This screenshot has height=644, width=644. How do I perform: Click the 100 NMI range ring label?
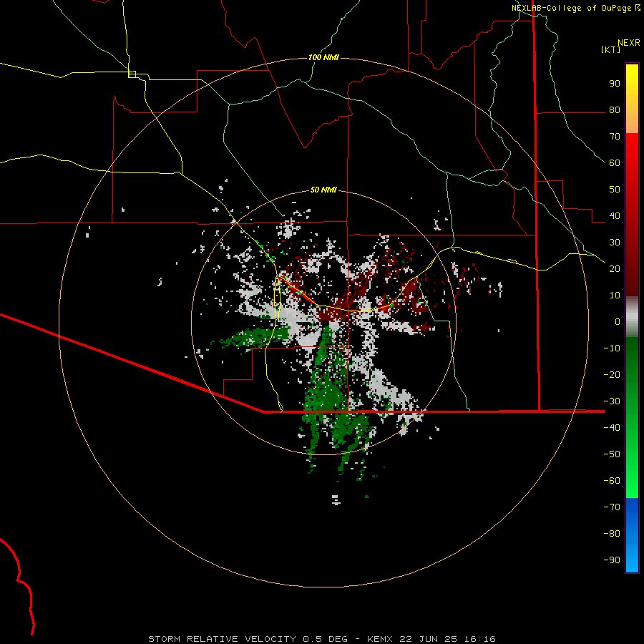pyautogui.click(x=323, y=57)
